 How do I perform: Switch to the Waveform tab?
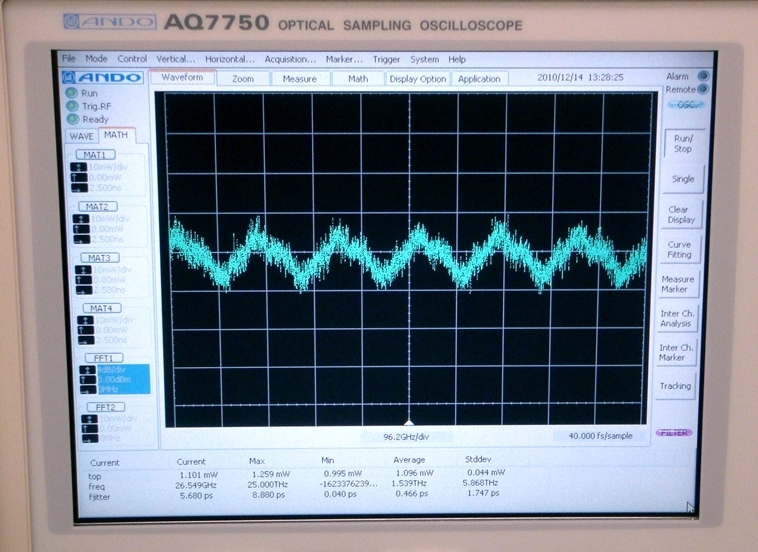[182, 77]
